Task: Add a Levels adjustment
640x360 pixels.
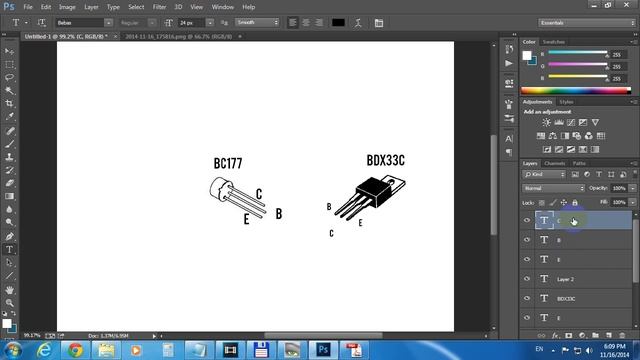Action: pos(559,122)
